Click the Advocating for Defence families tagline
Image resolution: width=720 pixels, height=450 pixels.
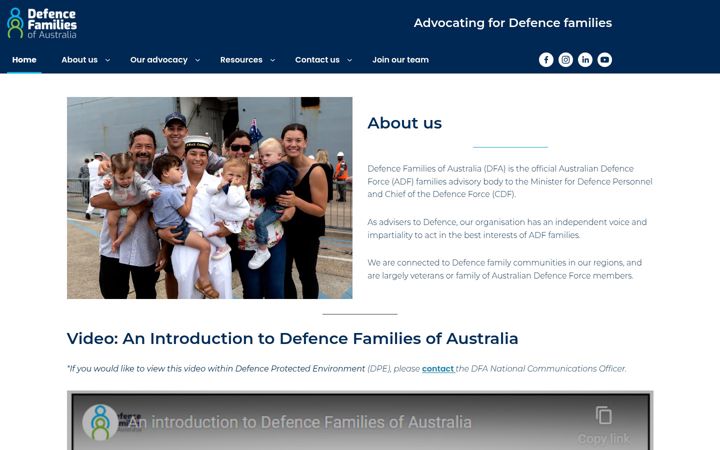click(x=513, y=23)
